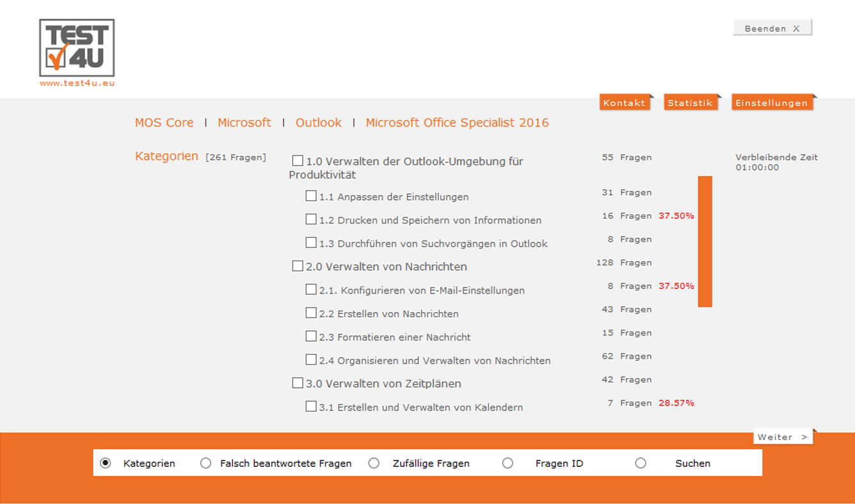Select the Fragen ID radio button
Screen dimensions: 855x504
507,463
